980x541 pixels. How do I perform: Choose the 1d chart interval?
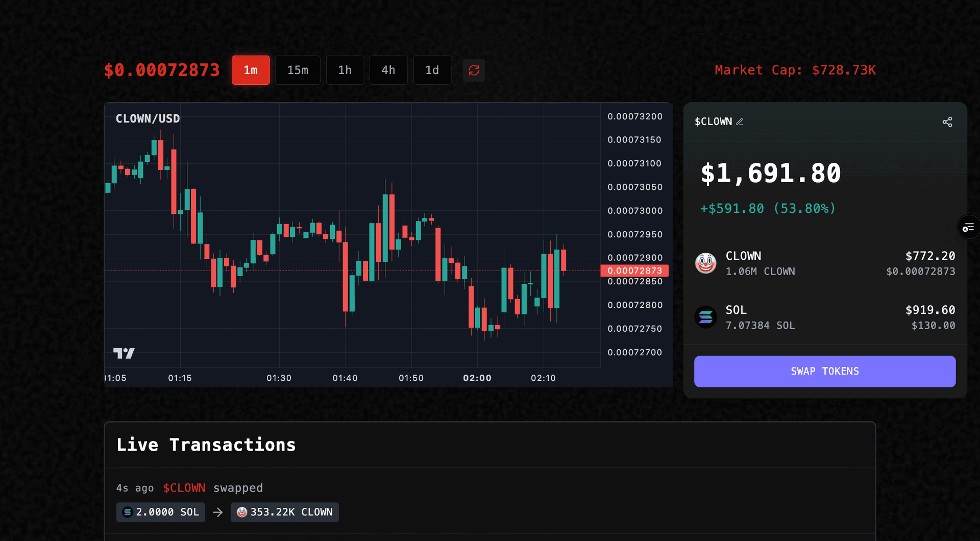(432, 70)
